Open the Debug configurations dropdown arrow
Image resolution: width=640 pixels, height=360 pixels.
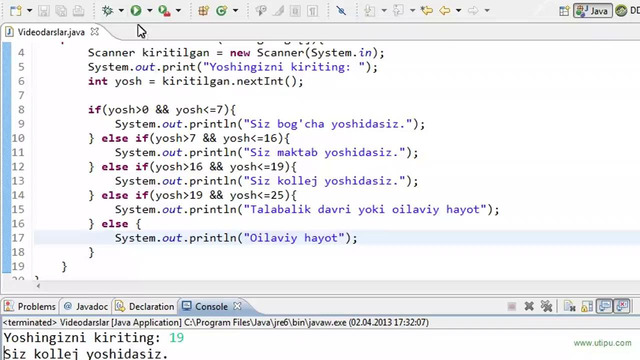[121, 11]
